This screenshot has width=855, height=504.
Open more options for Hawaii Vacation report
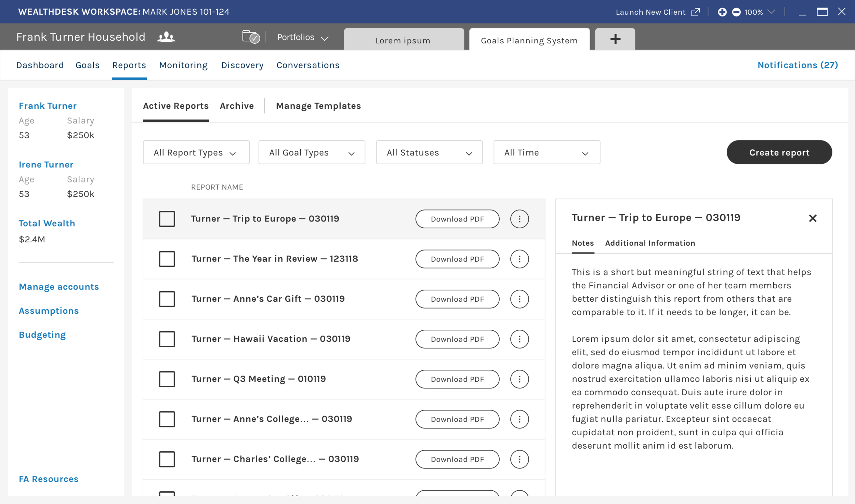[x=519, y=339]
